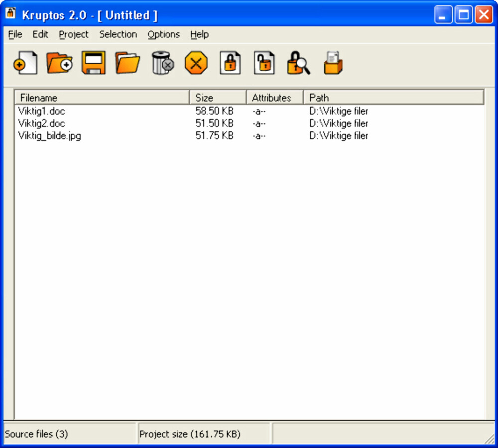Viewport: 498px width, 448px height.
Task: Minimize the Kruptos 2.0 window
Action: 443,14
